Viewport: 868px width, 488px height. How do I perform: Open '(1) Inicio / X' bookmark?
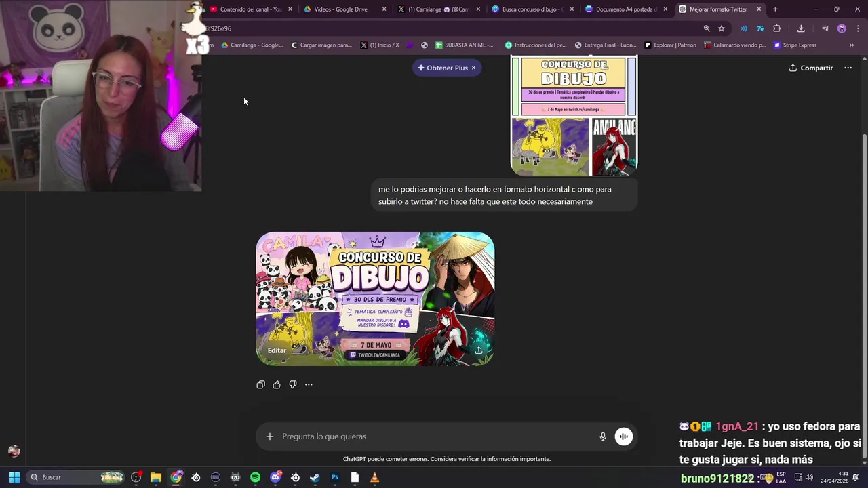(x=380, y=45)
